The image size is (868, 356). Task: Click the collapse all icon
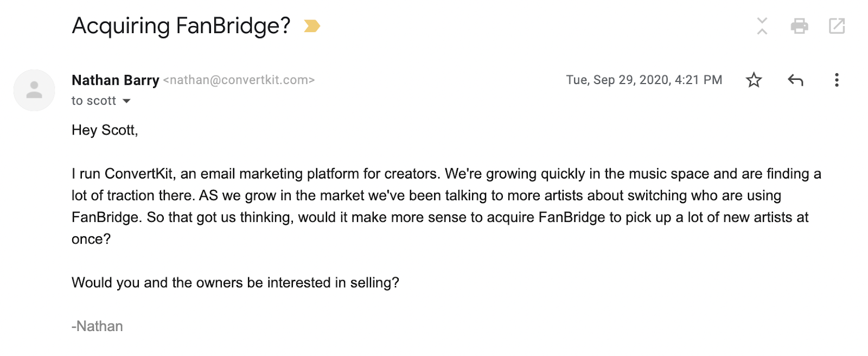(762, 26)
